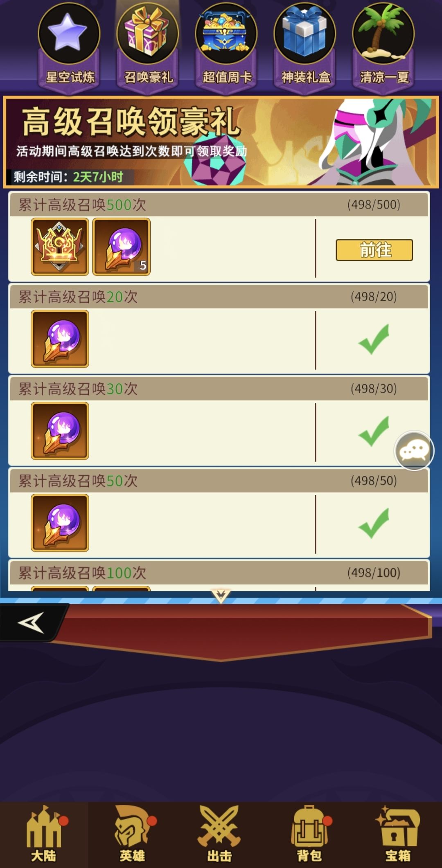This screenshot has height=868, width=442.
Task: Open the 背包 backpack menu
Action: click(309, 834)
